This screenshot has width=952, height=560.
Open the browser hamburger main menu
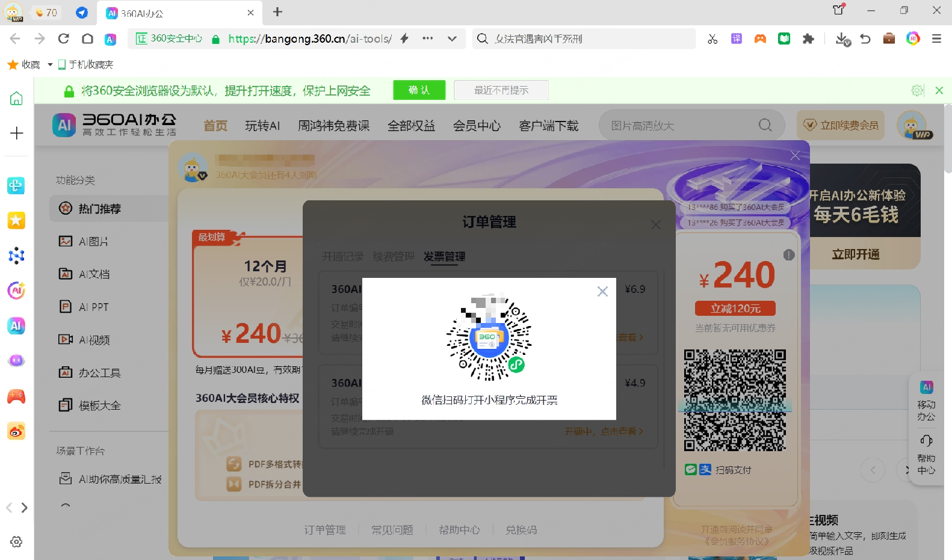coord(936,39)
